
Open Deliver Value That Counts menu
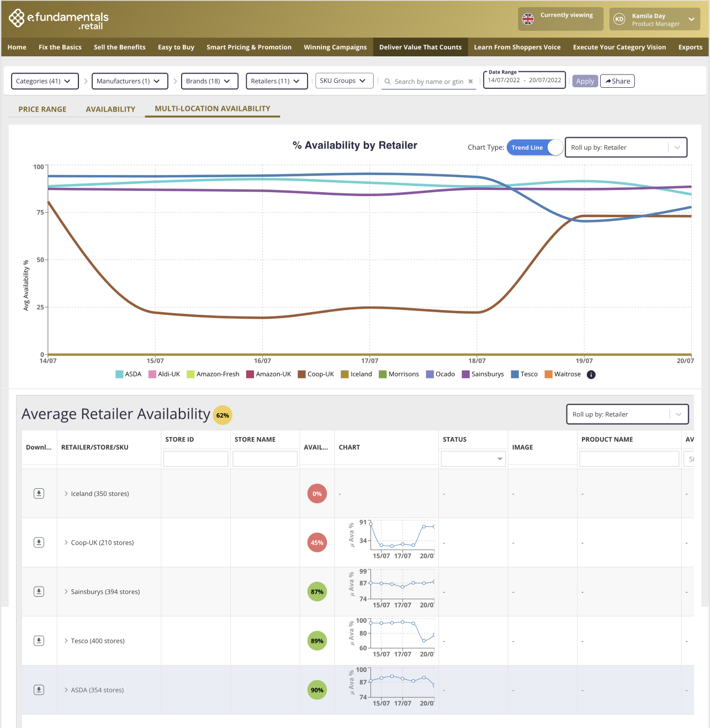[421, 48]
